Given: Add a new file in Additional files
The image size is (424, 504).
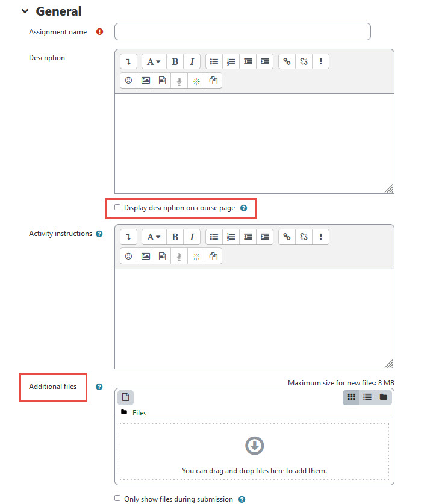Looking at the screenshot, I should click(126, 397).
